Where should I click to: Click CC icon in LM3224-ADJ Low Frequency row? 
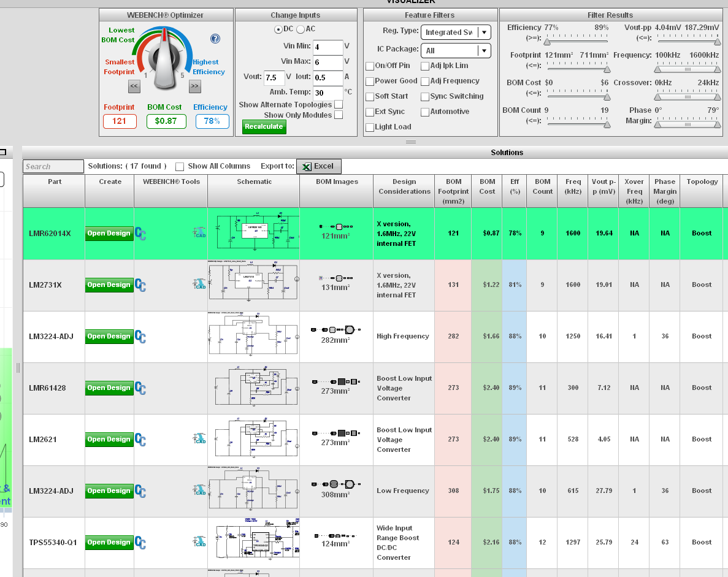pos(140,491)
